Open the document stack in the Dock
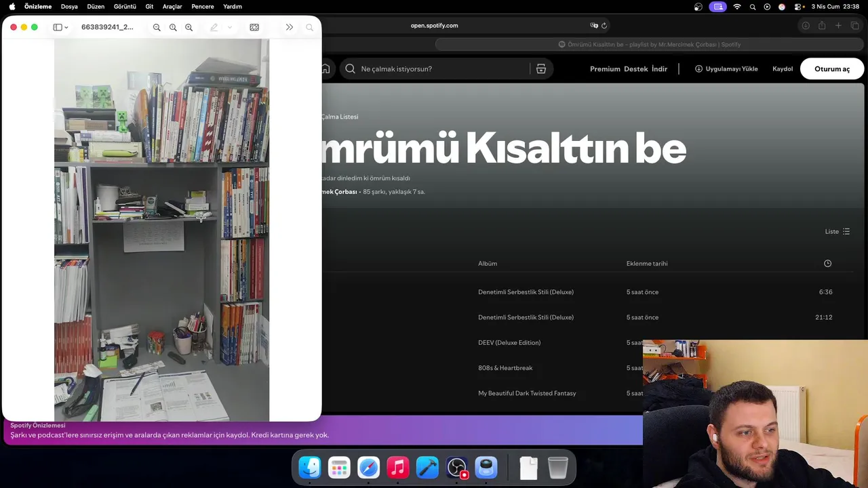 (x=528, y=468)
